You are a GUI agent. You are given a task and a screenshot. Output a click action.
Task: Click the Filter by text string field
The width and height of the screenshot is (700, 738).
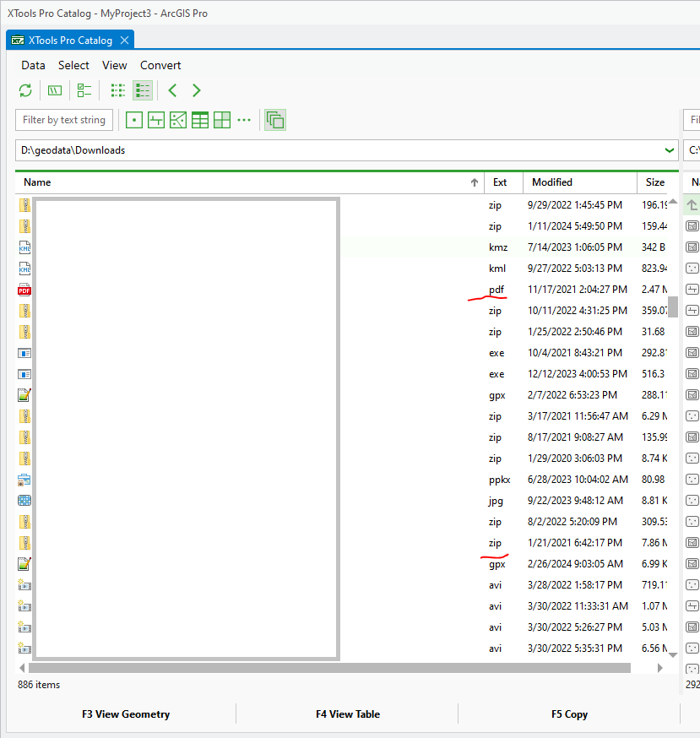point(63,120)
